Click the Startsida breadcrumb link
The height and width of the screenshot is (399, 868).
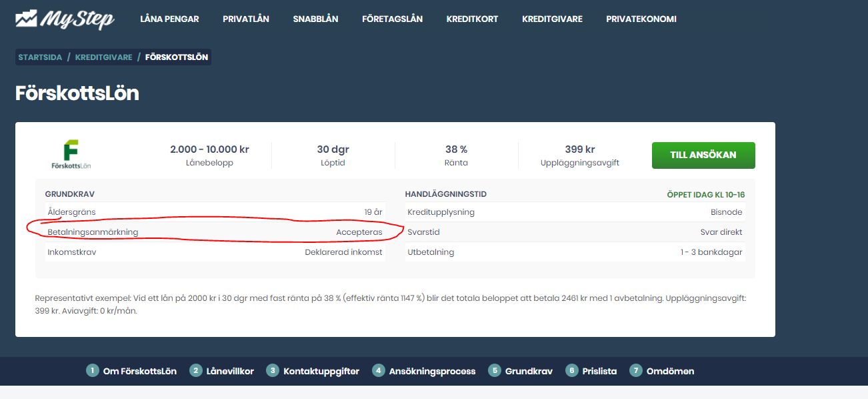click(x=40, y=57)
